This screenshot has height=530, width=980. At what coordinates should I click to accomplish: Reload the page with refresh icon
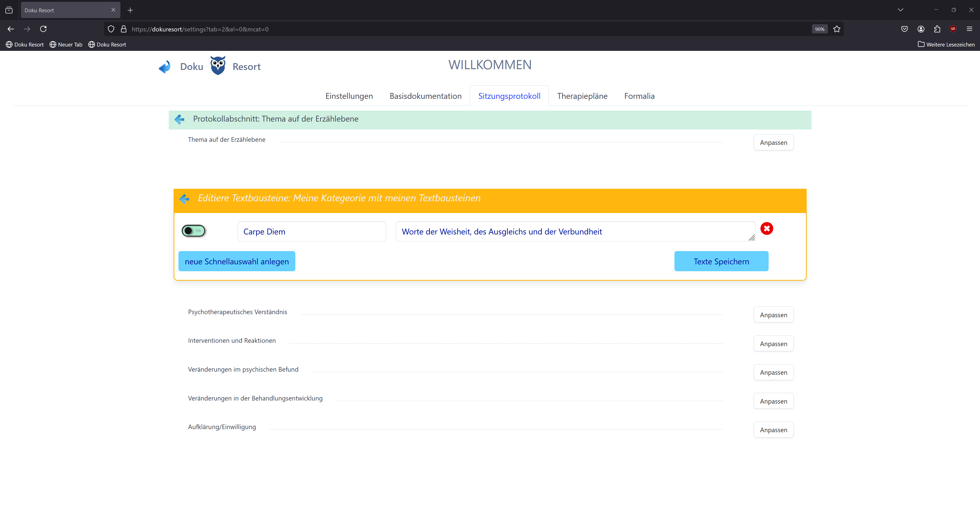(43, 29)
